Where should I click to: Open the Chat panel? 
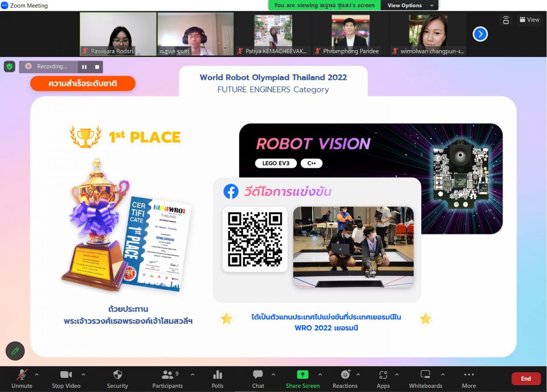[x=258, y=379]
